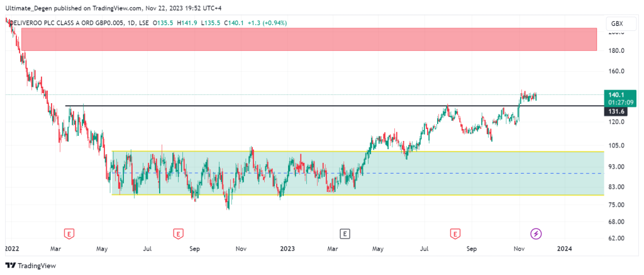
Task: Select the black horizontal line at 131.6
Action: [x=335, y=106]
